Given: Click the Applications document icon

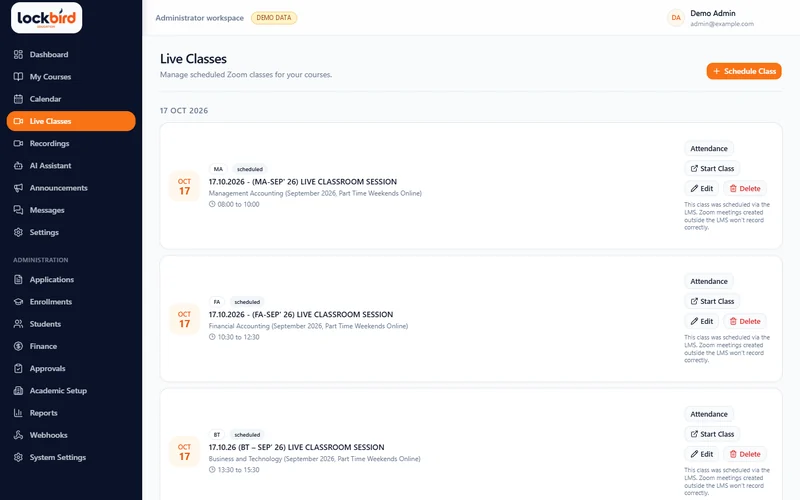Looking at the screenshot, I should pos(18,280).
